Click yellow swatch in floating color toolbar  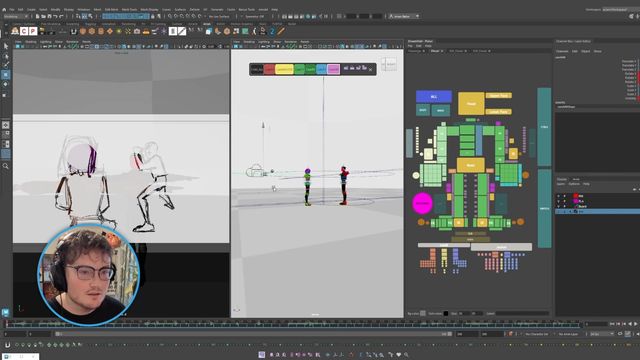284,69
